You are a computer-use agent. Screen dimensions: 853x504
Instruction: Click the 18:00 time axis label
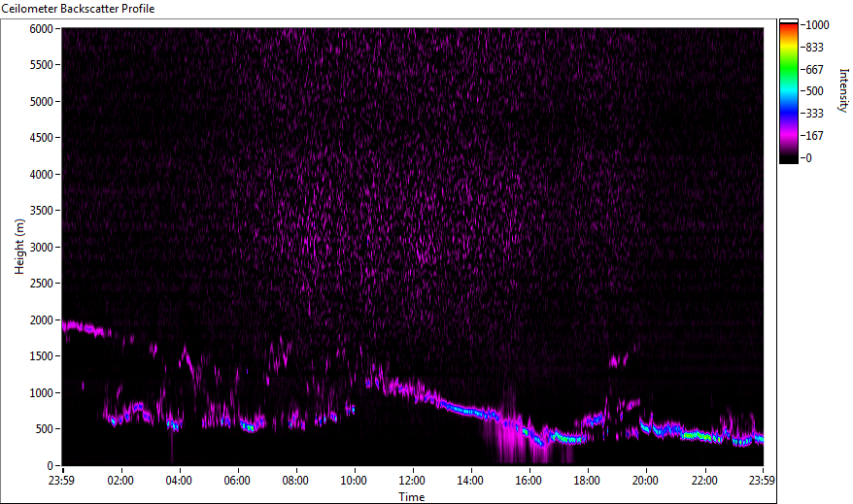pyautogui.click(x=587, y=481)
